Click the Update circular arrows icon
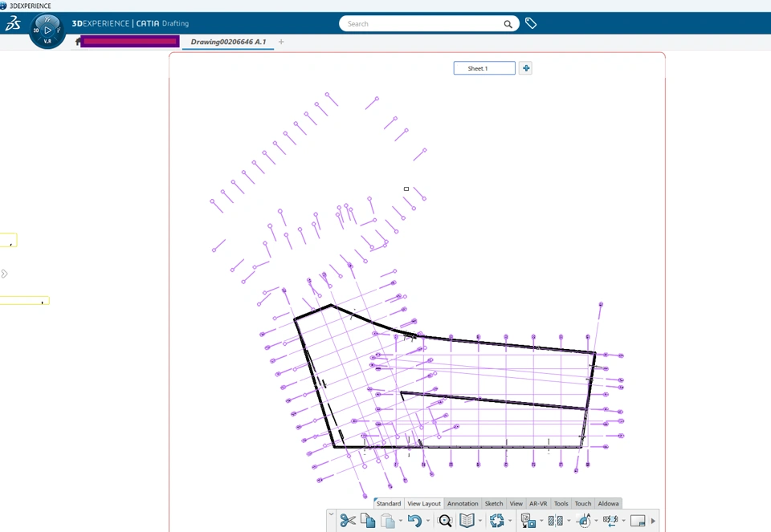The height and width of the screenshot is (532, 771). coord(496,520)
